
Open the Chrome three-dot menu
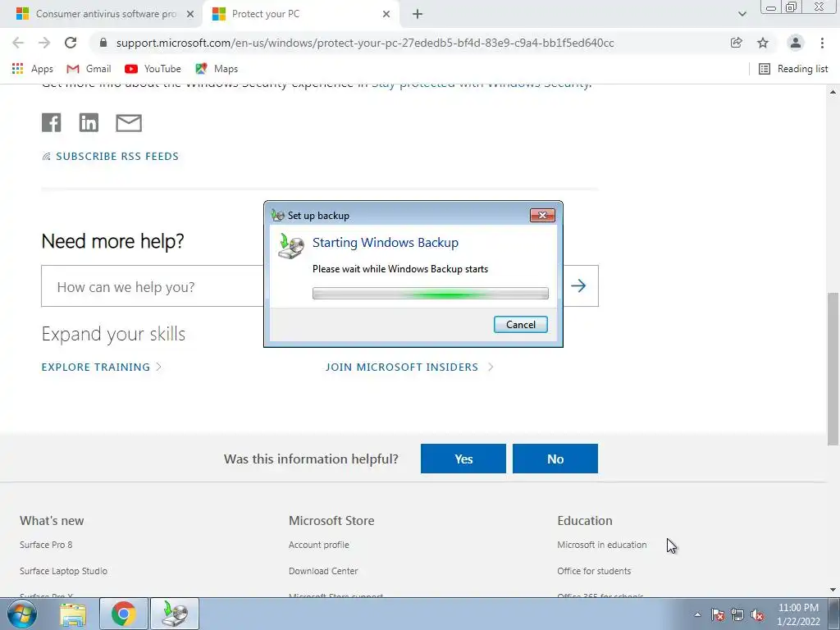[822, 43]
